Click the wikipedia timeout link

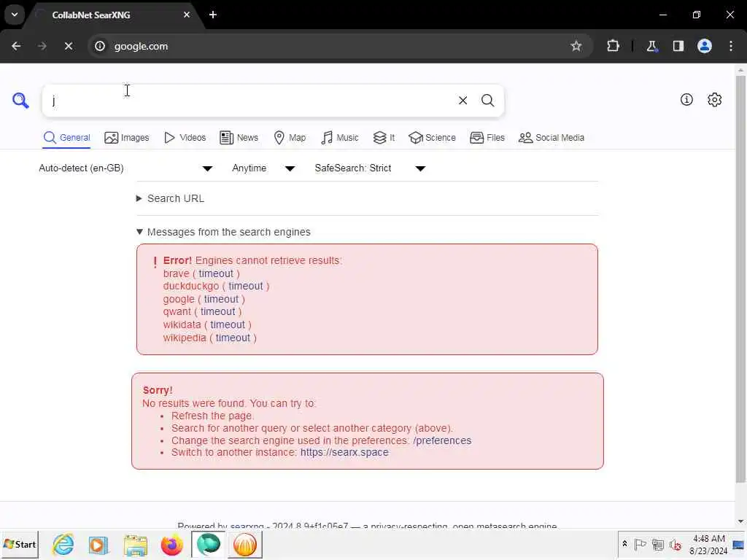pyautogui.click(x=233, y=338)
